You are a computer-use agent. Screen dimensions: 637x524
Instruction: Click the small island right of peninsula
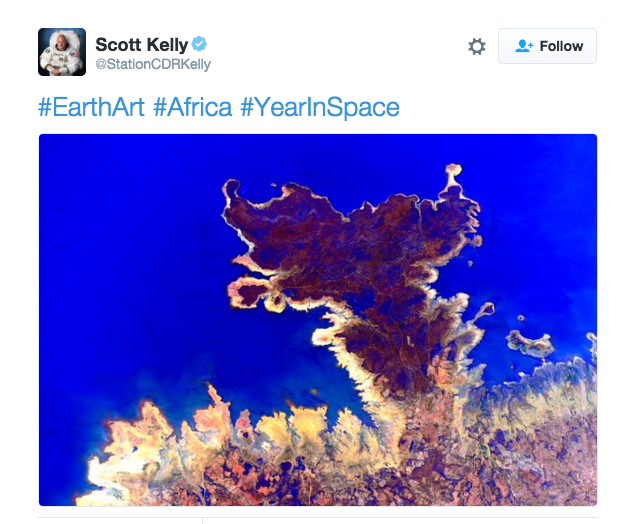531,343
